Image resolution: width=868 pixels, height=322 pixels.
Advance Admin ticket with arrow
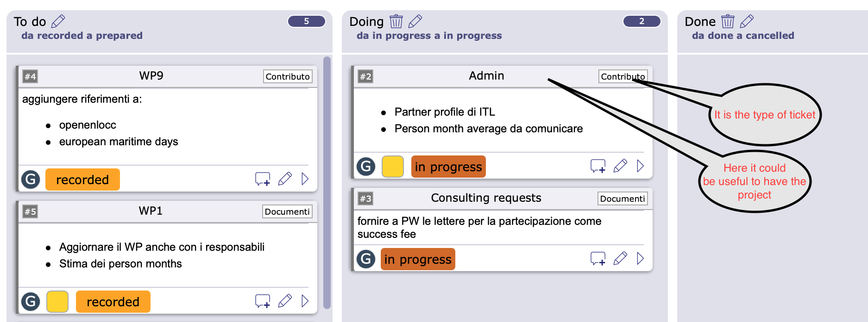point(640,166)
